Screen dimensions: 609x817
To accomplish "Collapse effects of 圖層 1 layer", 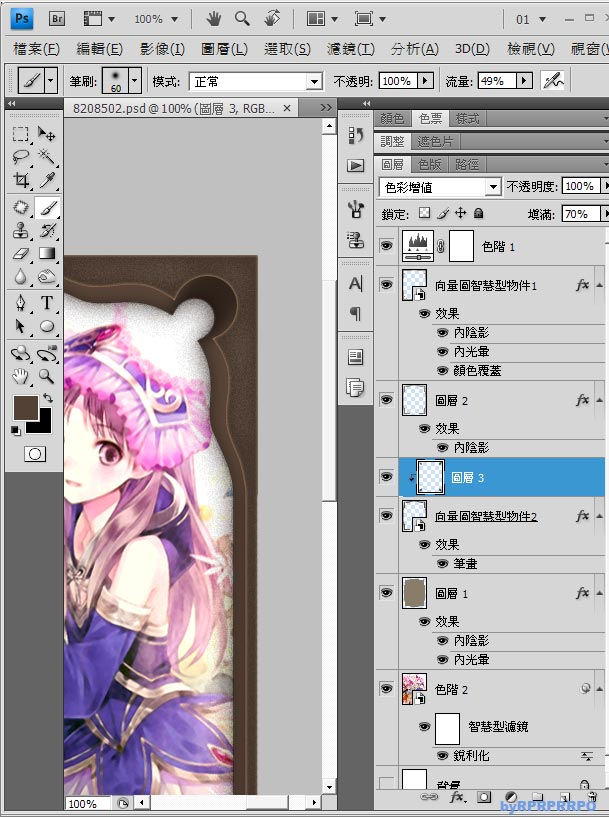I will (600, 593).
